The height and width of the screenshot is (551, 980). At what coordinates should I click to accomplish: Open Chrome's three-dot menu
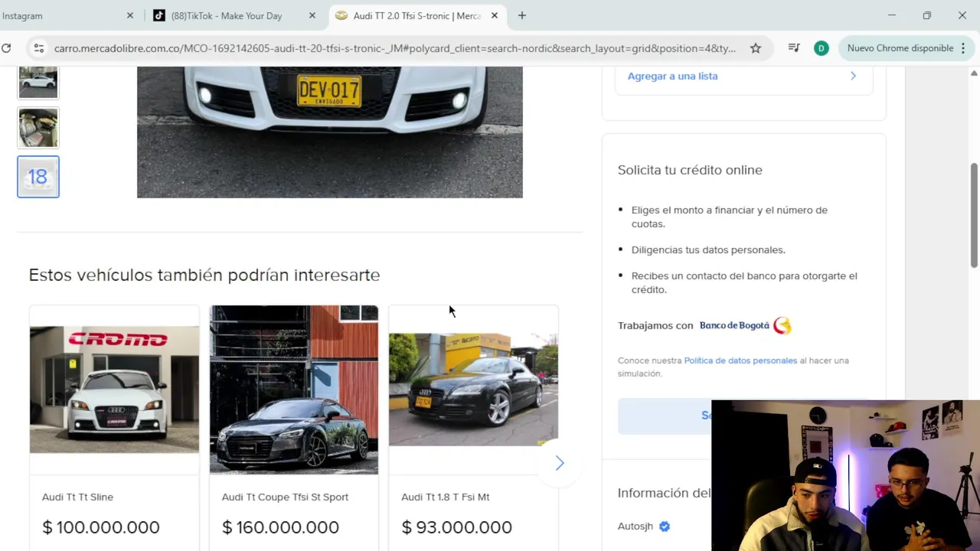(x=963, y=48)
